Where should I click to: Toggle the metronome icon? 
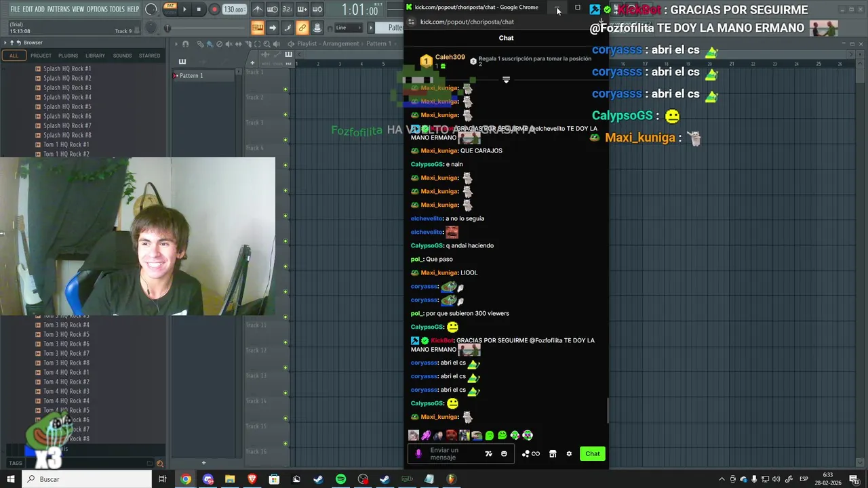point(258,9)
